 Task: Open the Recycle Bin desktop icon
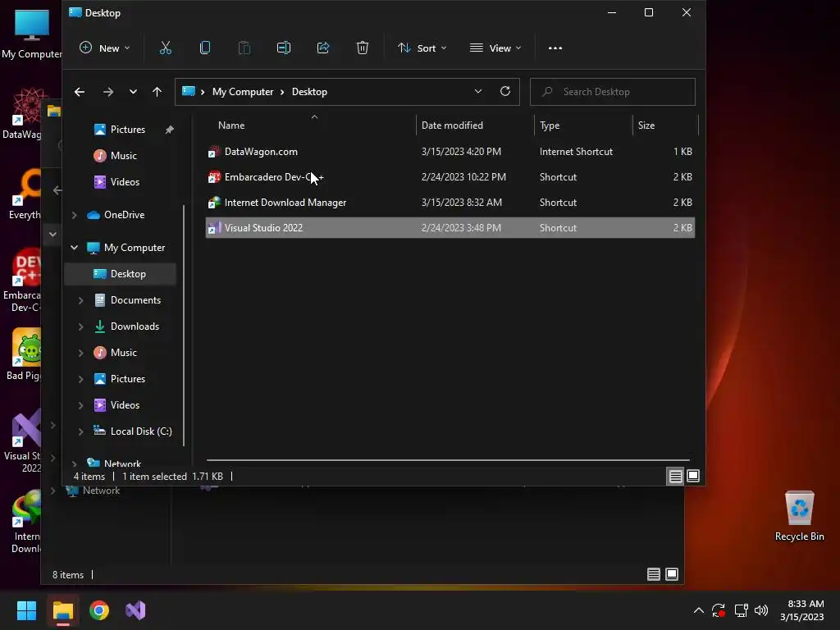coord(799,516)
